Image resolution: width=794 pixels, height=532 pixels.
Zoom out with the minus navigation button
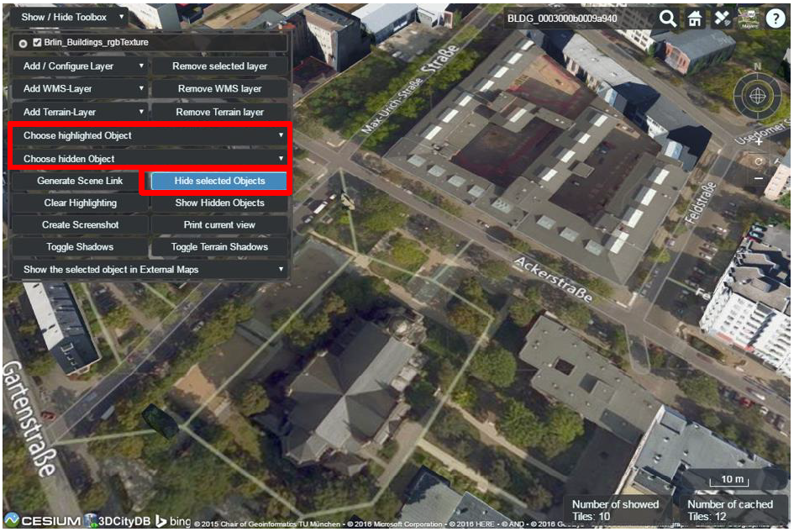point(759,179)
